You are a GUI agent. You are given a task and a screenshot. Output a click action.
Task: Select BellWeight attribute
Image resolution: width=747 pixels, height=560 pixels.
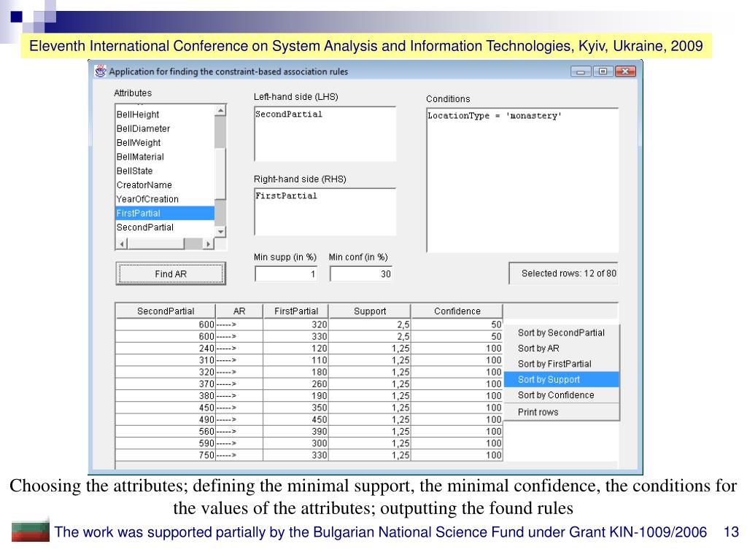pyautogui.click(x=165, y=142)
